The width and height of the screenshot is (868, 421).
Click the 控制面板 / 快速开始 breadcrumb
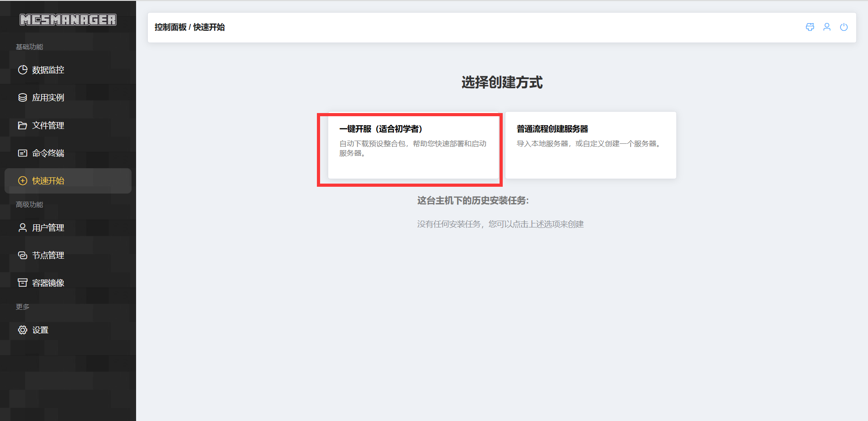coord(189,27)
